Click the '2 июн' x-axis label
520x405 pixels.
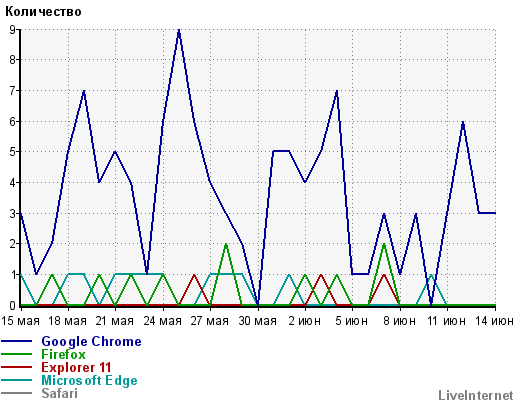pos(305,321)
